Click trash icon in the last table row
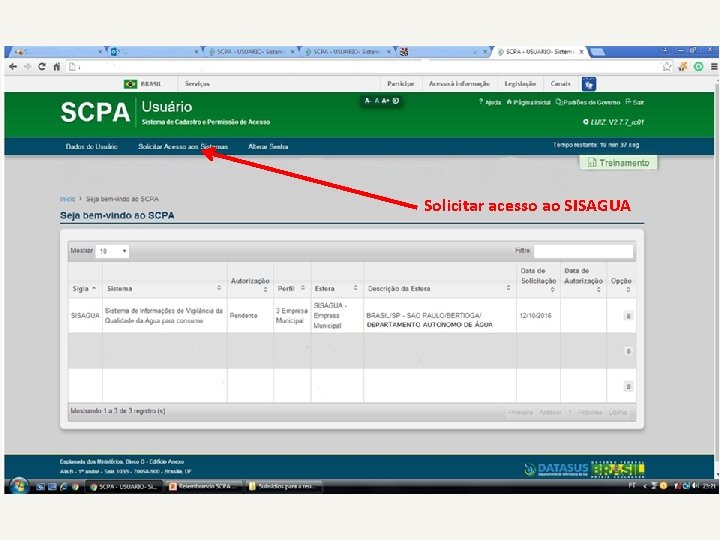Image resolution: width=720 pixels, height=540 pixels. (x=628, y=387)
